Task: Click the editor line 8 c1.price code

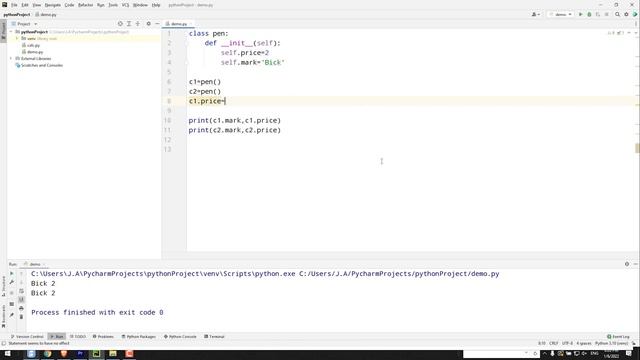Action: pos(207,101)
